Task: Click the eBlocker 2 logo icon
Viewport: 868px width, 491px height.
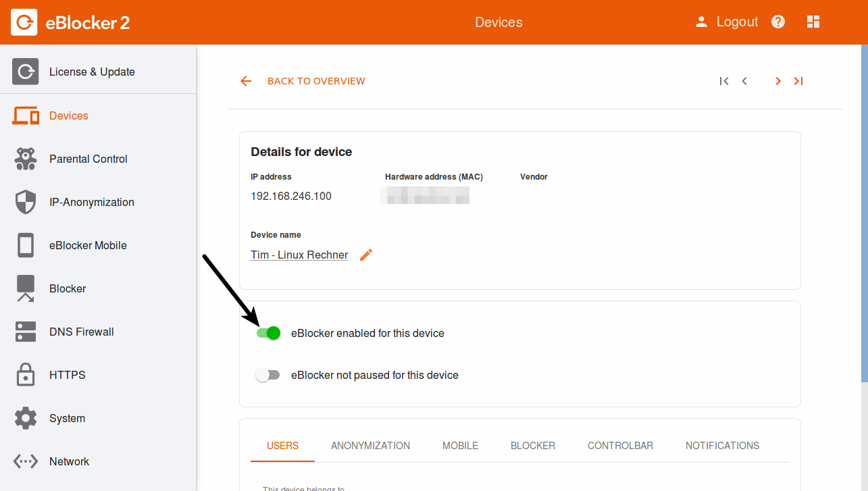Action: (x=24, y=22)
